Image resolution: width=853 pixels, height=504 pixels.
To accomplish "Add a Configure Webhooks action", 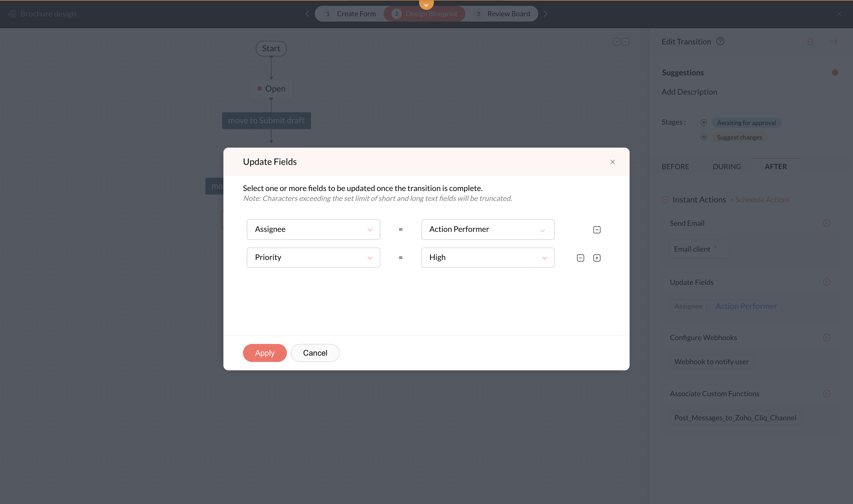I will (827, 338).
